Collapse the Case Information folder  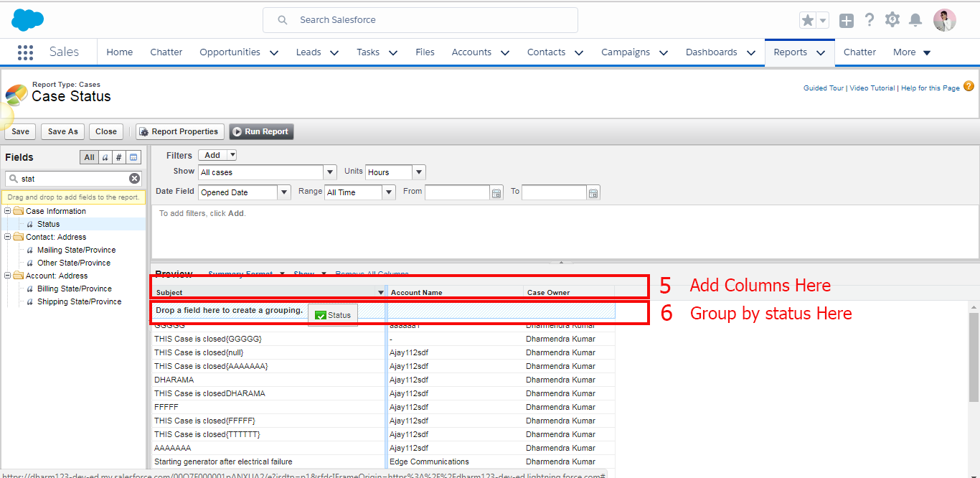[x=7, y=211]
